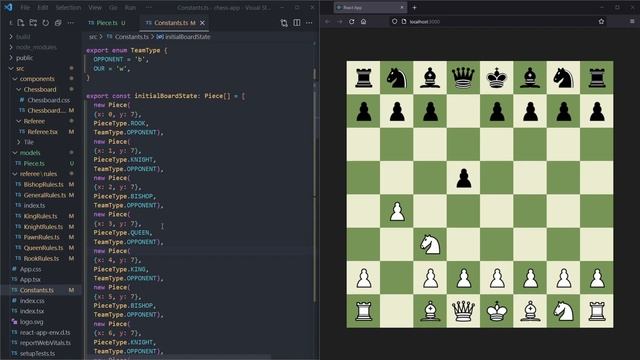Screen dimensions: 640x360
Task: Open the Selection menu
Action: (68, 7)
